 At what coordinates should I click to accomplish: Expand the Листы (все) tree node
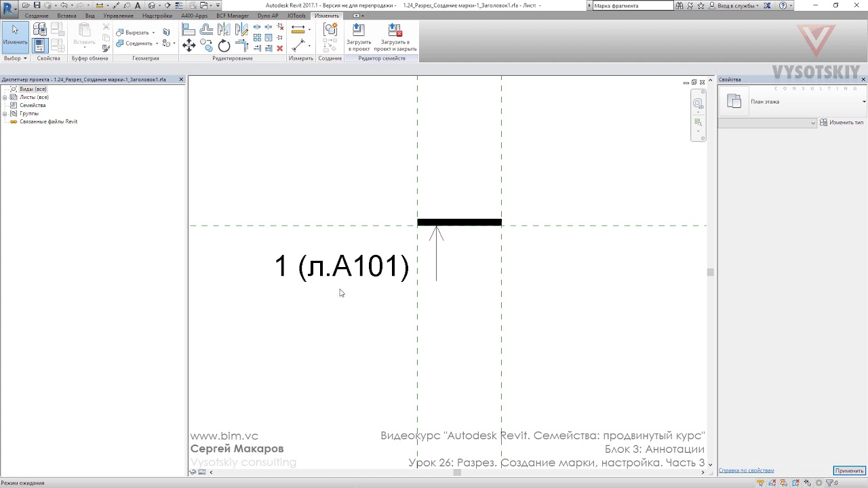tap(5, 97)
